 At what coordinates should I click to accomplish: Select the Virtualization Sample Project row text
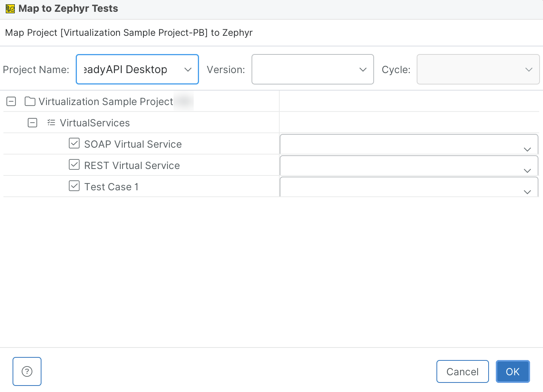point(106,102)
